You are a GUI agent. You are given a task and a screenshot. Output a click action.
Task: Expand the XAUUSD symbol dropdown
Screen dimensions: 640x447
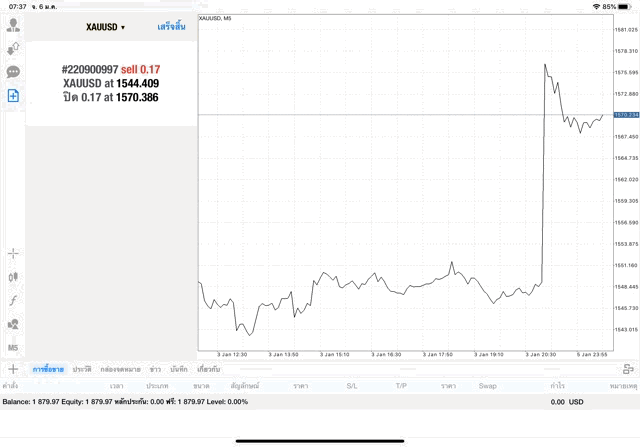coord(105,27)
